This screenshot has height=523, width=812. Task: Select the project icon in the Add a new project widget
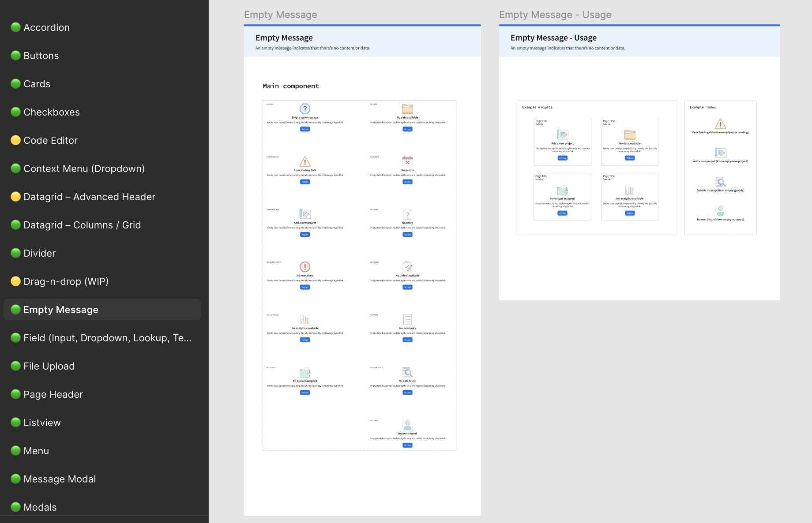[562, 134]
